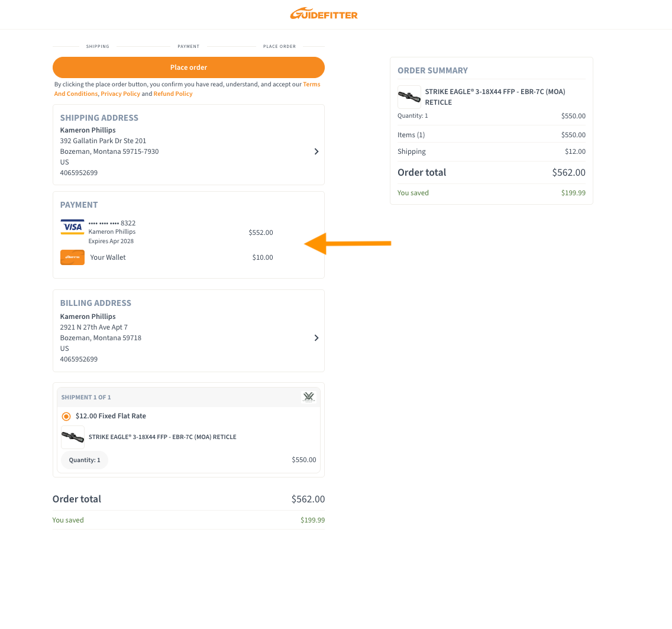Open scope thumbnail in order summary
The image size is (672, 629).
pos(409,97)
